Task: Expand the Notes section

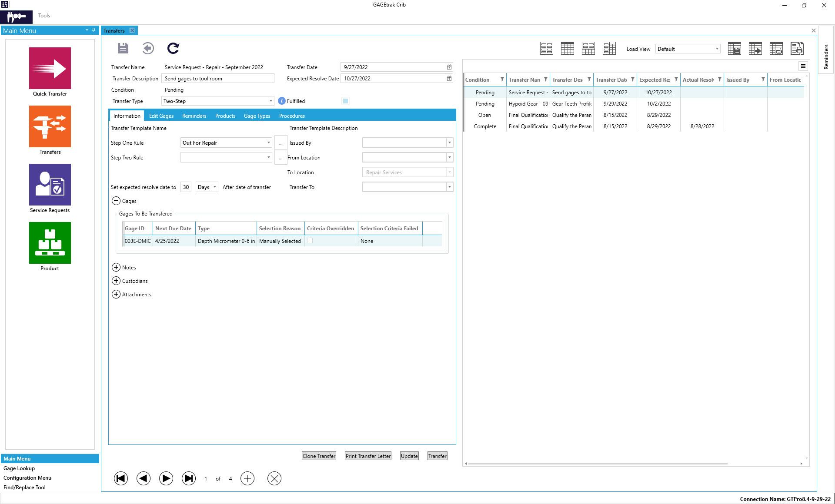Action: [116, 268]
